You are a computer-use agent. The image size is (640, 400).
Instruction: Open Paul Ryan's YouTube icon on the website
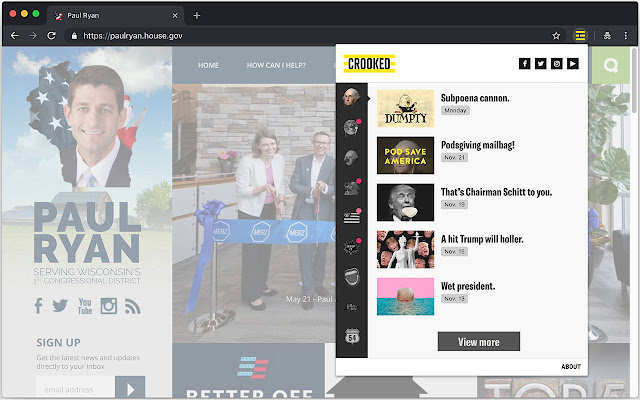pos(85,306)
